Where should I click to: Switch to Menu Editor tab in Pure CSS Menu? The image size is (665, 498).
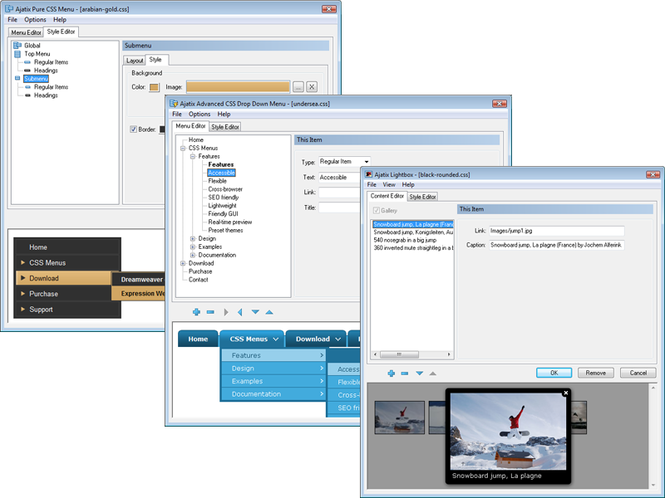pos(26,32)
